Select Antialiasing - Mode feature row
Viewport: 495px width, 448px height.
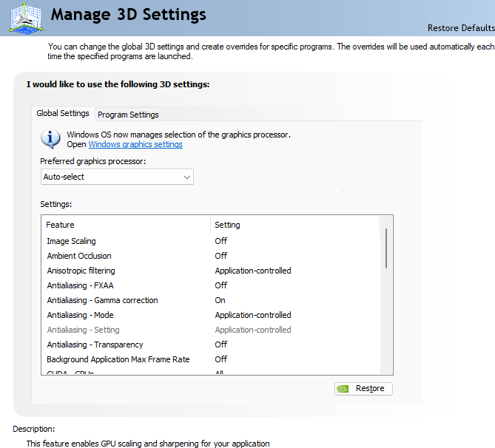coord(80,315)
